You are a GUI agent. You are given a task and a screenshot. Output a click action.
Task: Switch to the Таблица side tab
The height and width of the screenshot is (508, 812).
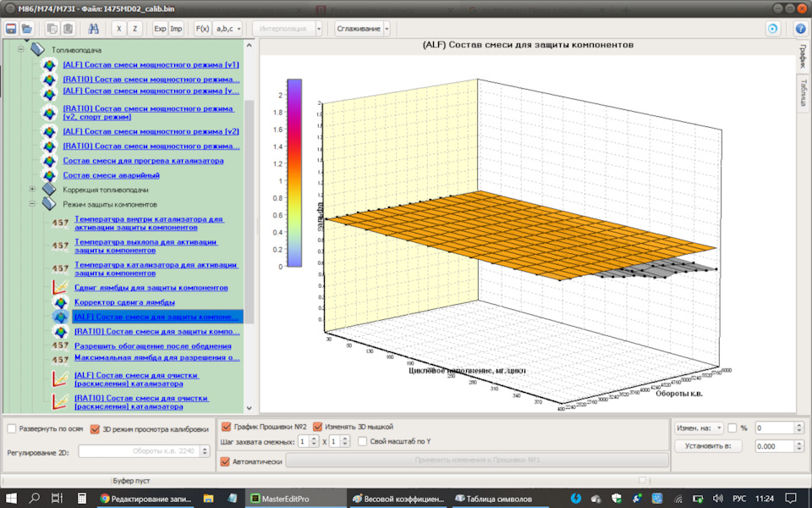(804, 93)
